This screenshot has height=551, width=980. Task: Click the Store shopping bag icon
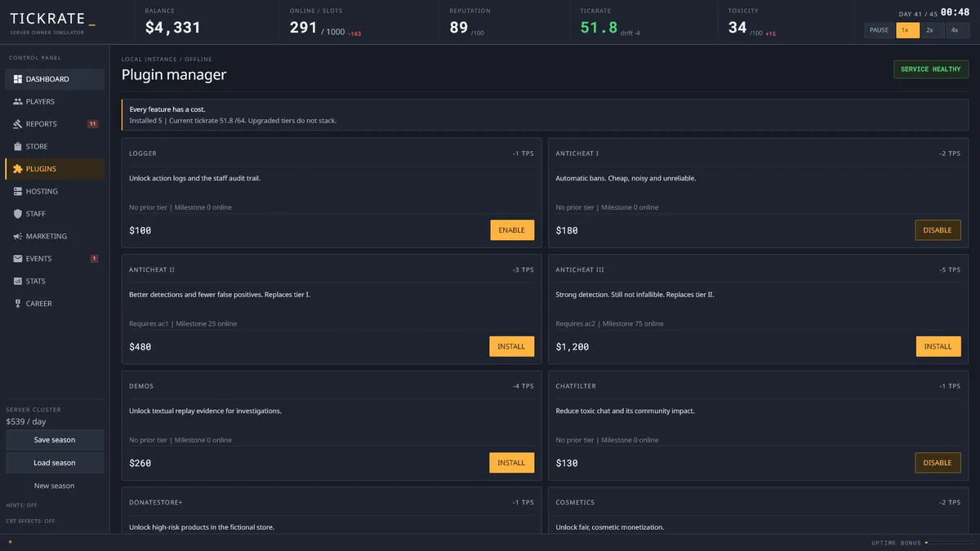tap(18, 147)
